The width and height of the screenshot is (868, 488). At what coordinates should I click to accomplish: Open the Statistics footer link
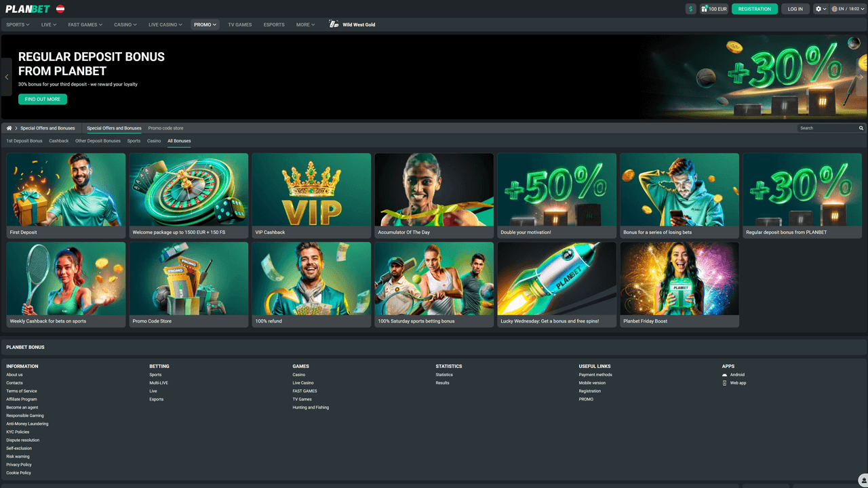click(444, 375)
